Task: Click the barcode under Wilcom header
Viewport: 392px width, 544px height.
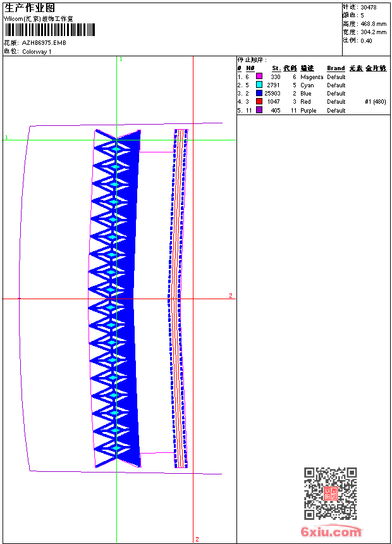Action: point(50,30)
